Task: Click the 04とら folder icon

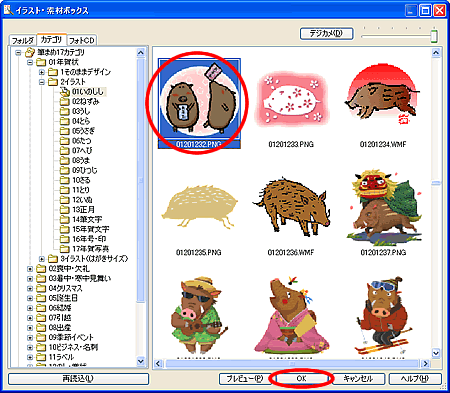Action: tap(65, 121)
